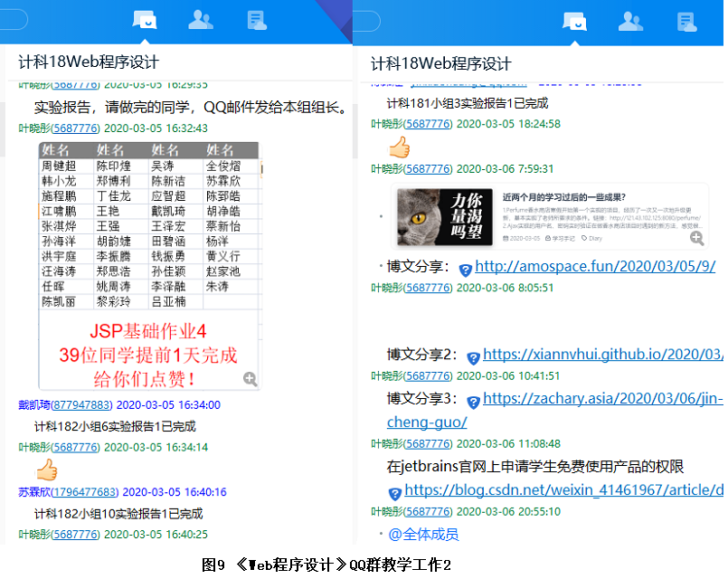Click the thumbs-up emoji below the 小组6 report message
The image size is (728, 579).
46,470
